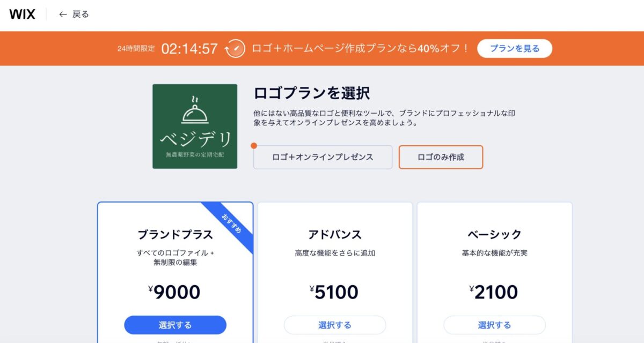The height and width of the screenshot is (343, 644).
Task: Click the WIX logo
Action: coord(22,14)
